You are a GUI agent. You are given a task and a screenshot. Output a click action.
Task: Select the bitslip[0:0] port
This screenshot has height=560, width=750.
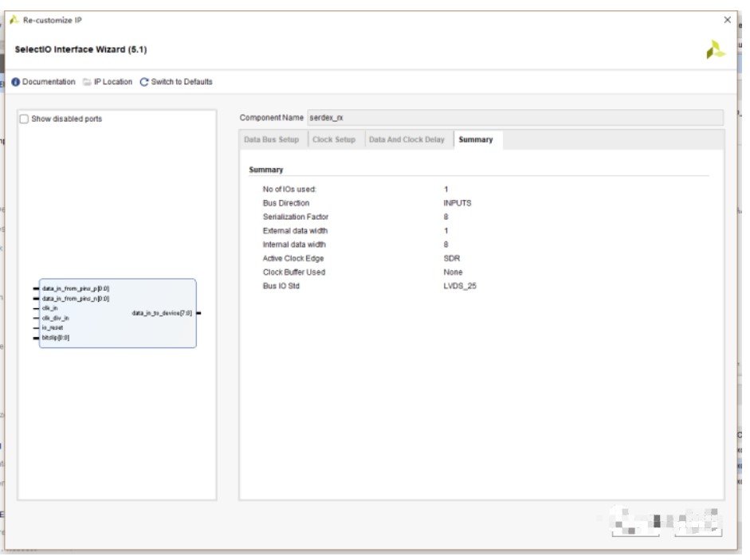(x=56, y=338)
